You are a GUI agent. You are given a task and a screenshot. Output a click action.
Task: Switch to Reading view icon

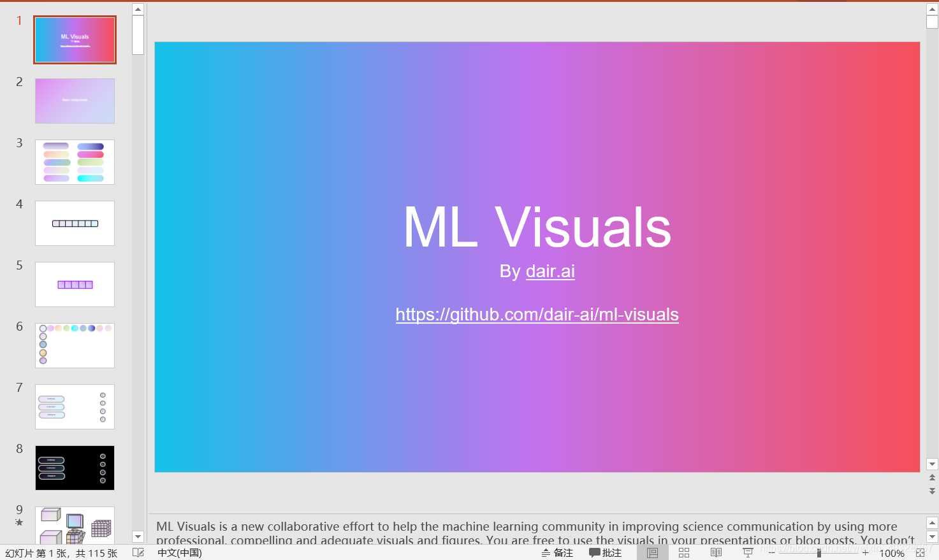coord(716,553)
